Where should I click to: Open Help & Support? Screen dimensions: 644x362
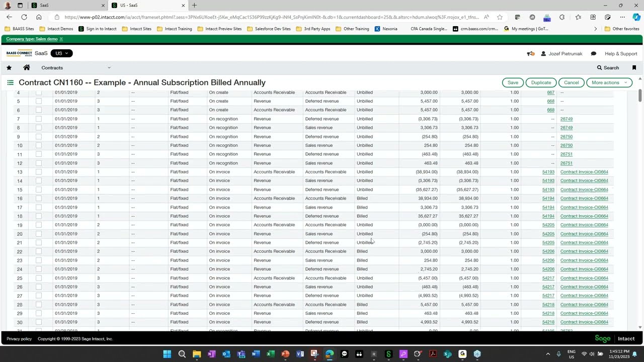(x=621, y=54)
